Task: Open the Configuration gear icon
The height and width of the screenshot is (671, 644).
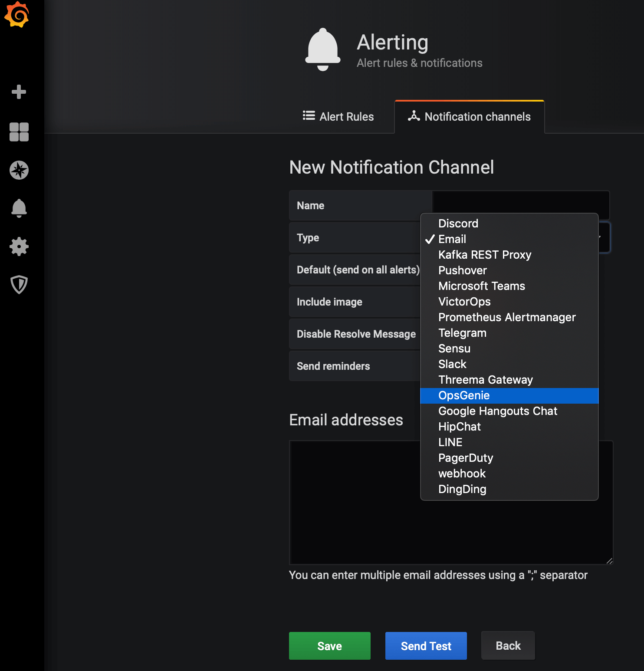Action: pos(19,247)
